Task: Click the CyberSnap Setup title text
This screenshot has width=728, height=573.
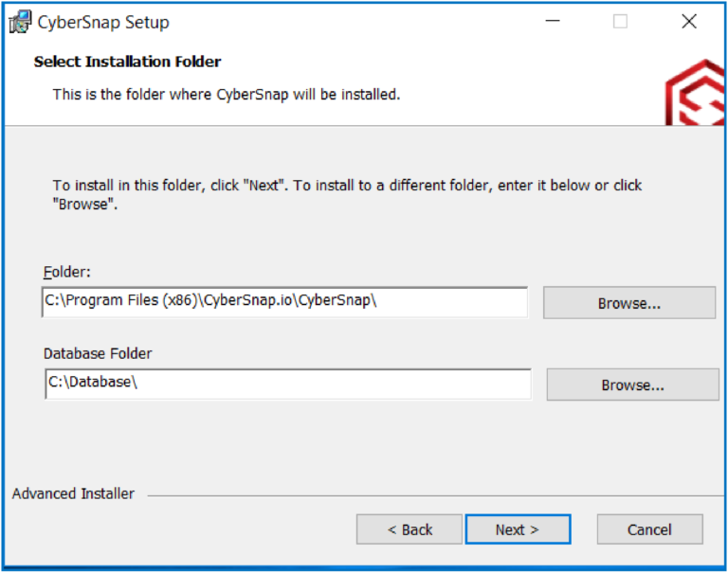Action: 103,23
